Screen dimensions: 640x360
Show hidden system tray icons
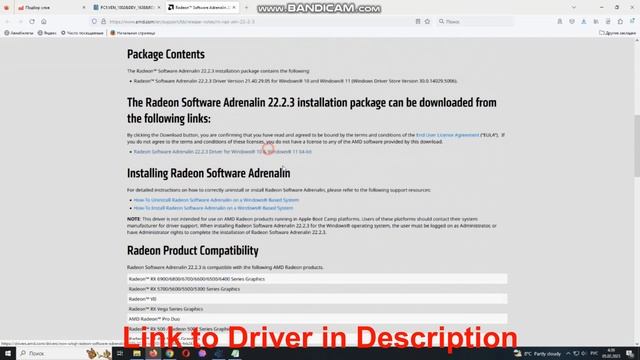coord(568,353)
